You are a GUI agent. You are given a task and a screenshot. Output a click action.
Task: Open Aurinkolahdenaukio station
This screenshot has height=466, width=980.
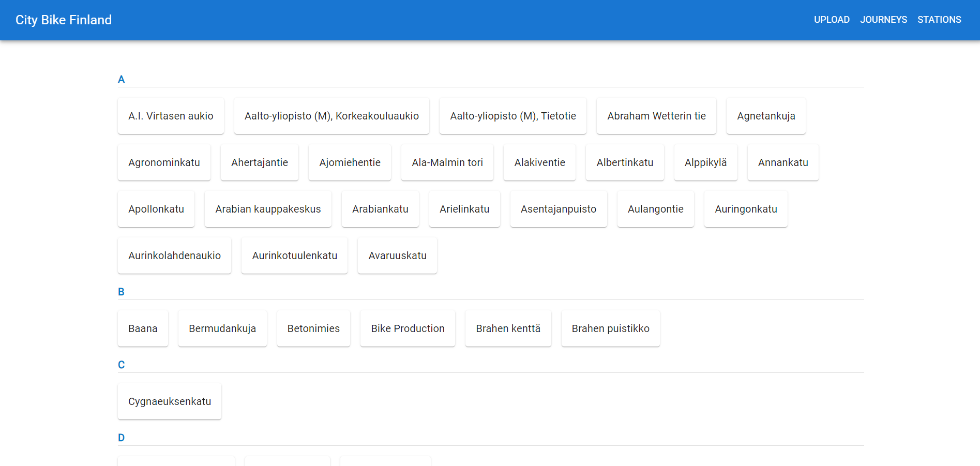(174, 255)
